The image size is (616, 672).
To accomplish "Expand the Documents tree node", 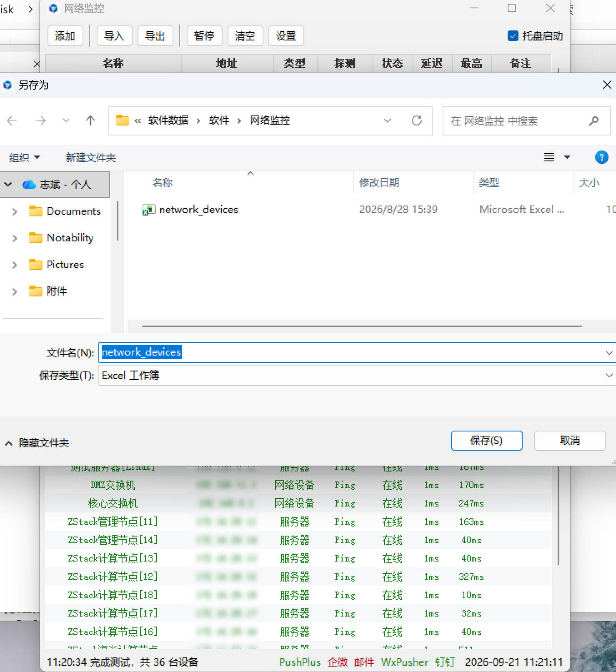I will pyautogui.click(x=15, y=211).
